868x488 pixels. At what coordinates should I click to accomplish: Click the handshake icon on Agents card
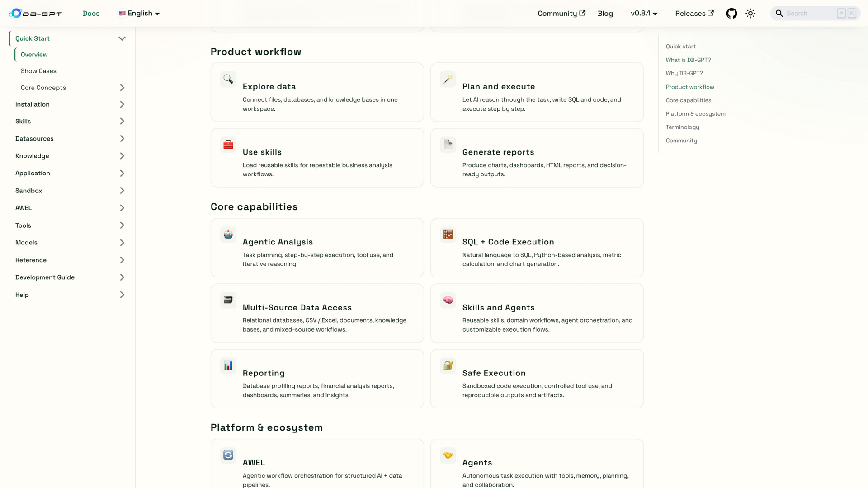[448, 455]
